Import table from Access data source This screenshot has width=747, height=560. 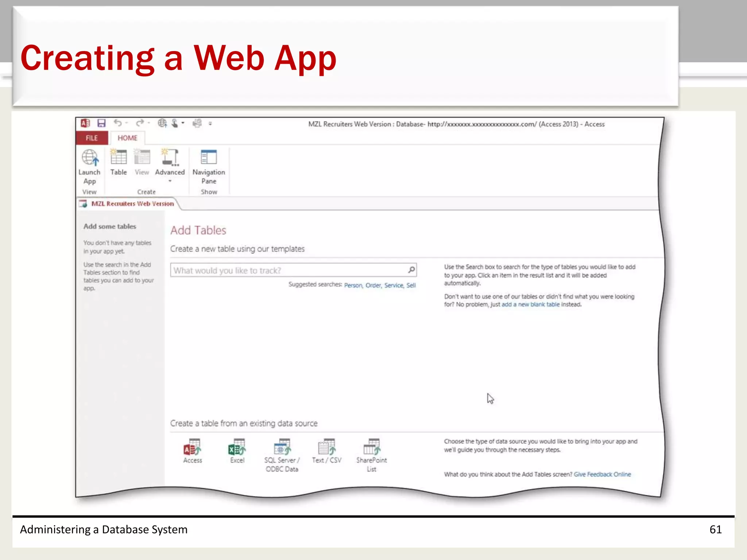pos(193,451)
